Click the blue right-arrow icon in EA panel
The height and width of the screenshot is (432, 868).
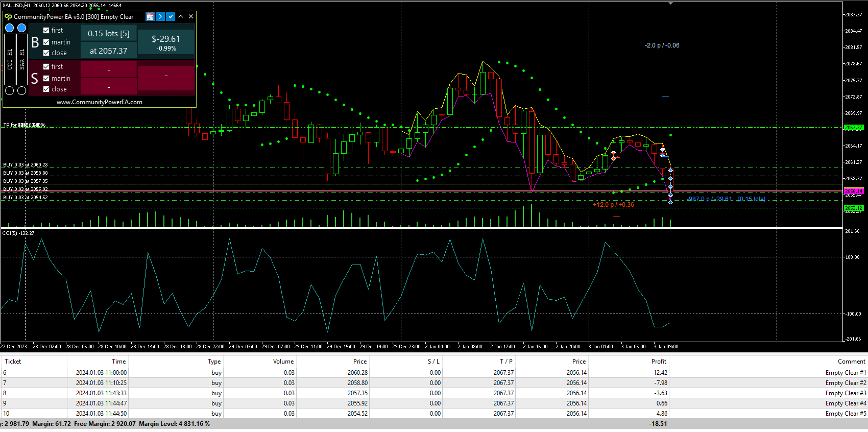[160, 16]
